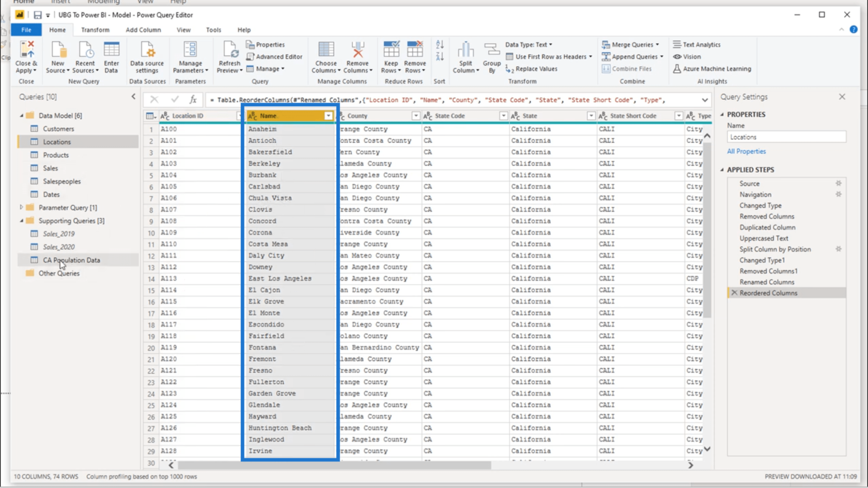868x488 pixels.
Task: Open Azure Machine Learning
Action: (712, 69)
